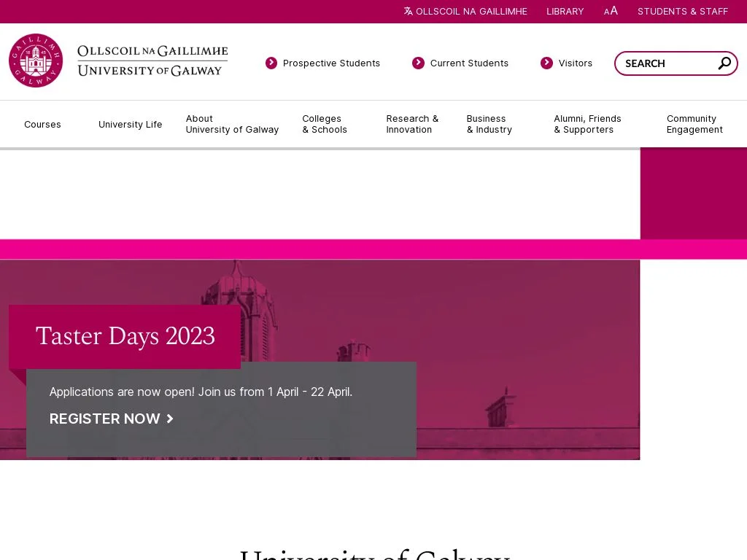The width and height of the screenshot is (747, 560).
Task: Click the University of Galway crest logo
Action: tap(36, 61)
